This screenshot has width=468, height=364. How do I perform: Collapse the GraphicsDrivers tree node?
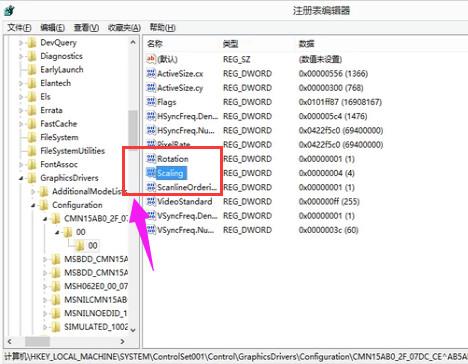21,178
